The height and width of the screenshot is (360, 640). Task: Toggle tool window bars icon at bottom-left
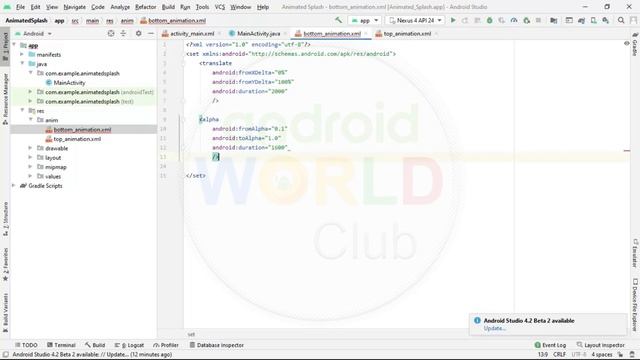pos(5,355)
